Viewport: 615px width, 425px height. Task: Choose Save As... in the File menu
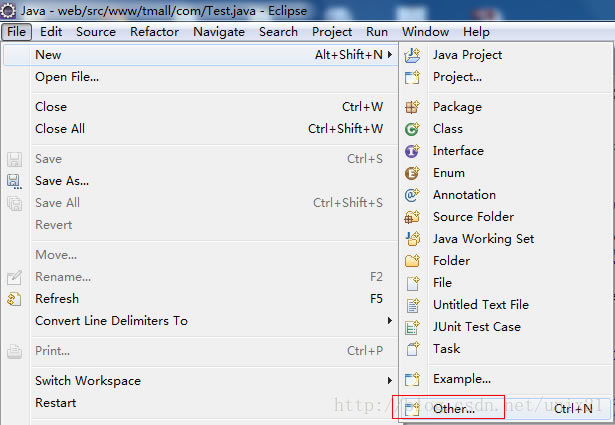pyautogui.click(x=200, y=181)
